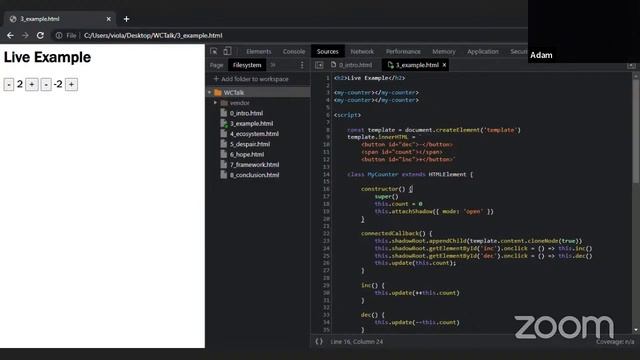Close the 3_example.html browser tab

pyautogui.click(x=108, y=19)
